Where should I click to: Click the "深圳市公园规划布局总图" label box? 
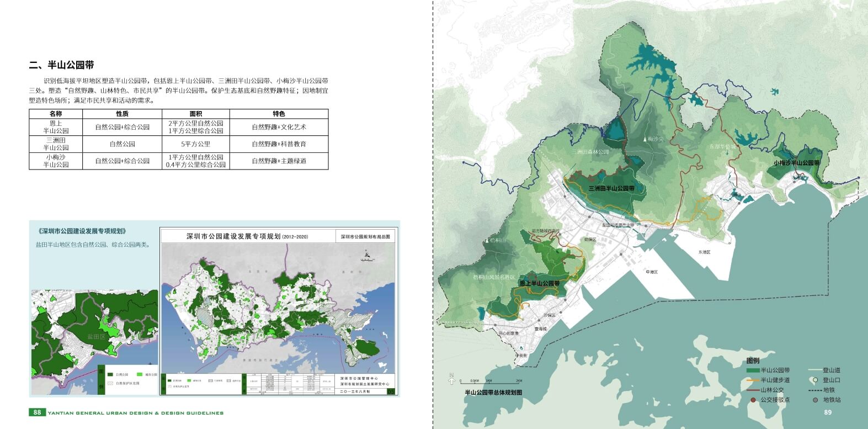tap(365, 236)
